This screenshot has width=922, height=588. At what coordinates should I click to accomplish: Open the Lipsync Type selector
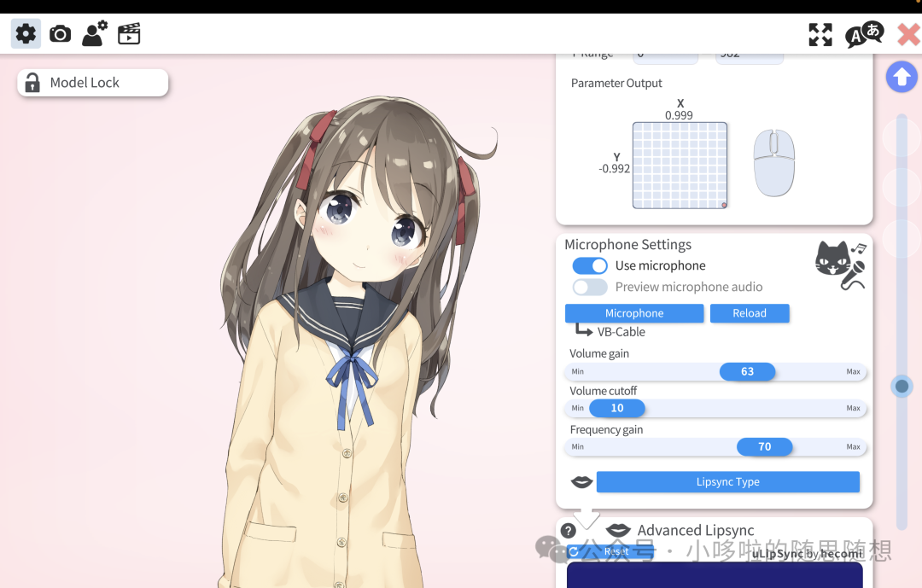pos(727,482)
